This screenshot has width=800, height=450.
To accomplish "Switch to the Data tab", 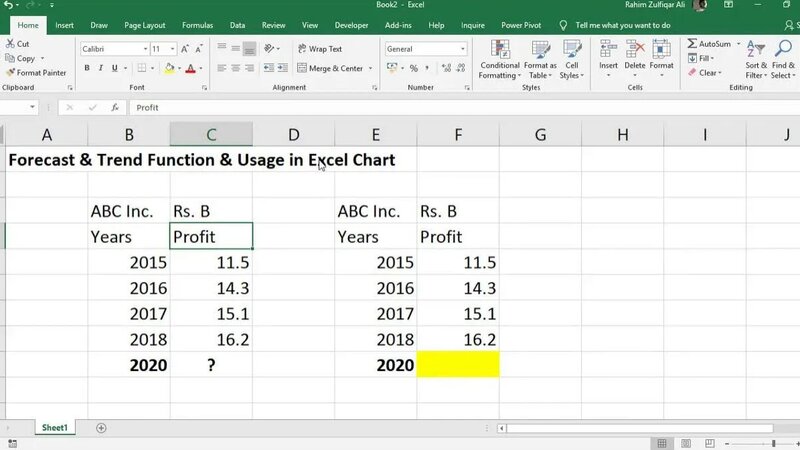I will click(237, 25).
